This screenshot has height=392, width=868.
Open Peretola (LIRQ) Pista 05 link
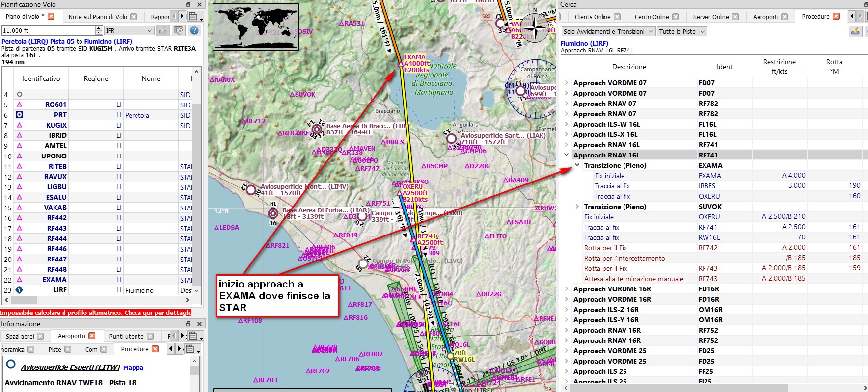[x=38, y=41]
